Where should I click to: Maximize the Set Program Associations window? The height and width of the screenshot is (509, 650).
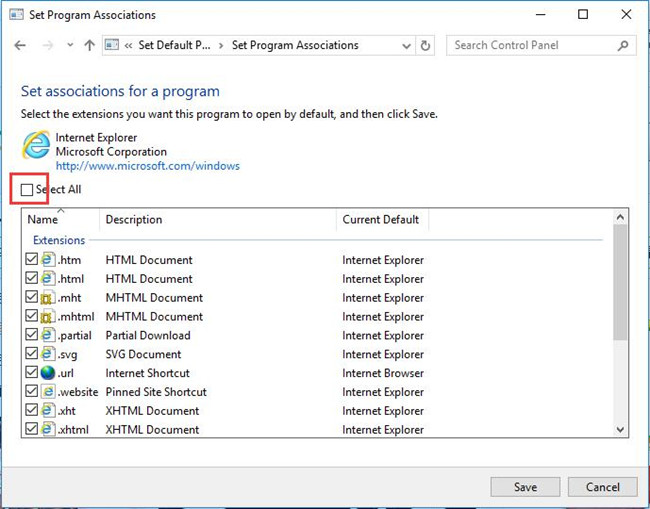(x=583, y=15)
